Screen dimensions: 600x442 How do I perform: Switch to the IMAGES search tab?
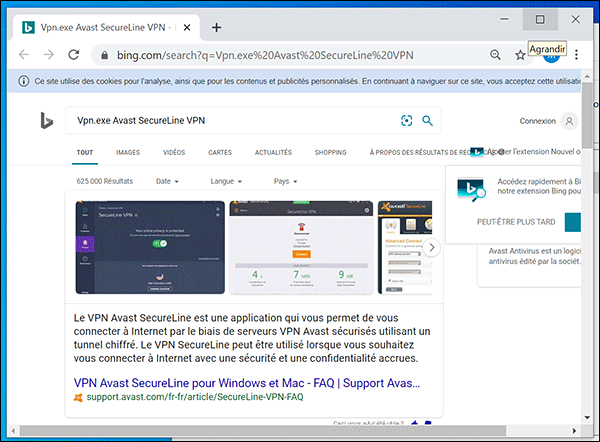pyautogui.click(x=127, y=153)
